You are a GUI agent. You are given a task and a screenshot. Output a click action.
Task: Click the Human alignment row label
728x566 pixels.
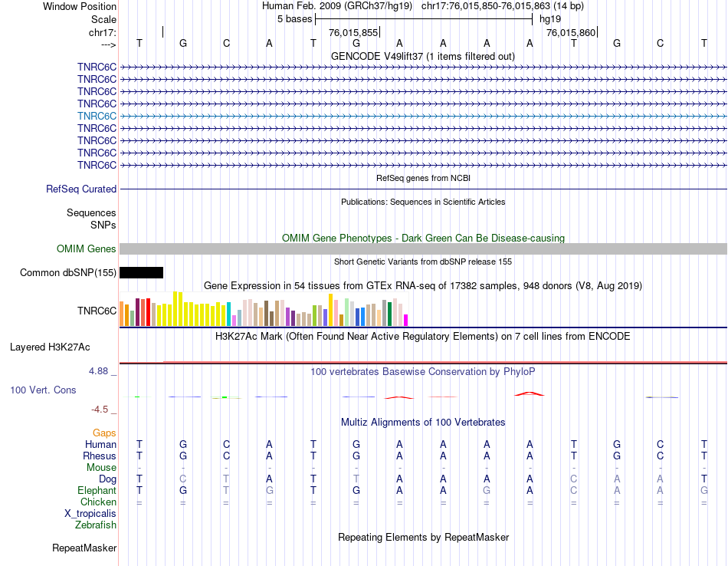tap(100, 445)
